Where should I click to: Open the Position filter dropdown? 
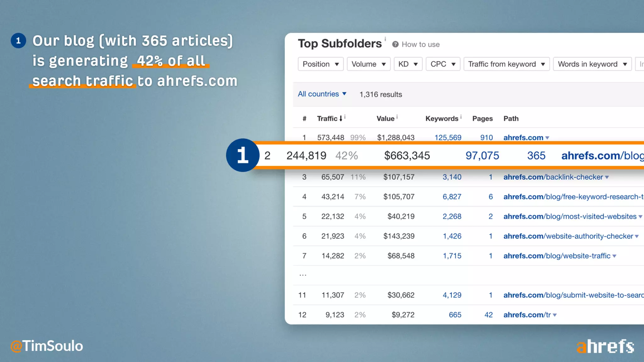click(x=320, y=64)
